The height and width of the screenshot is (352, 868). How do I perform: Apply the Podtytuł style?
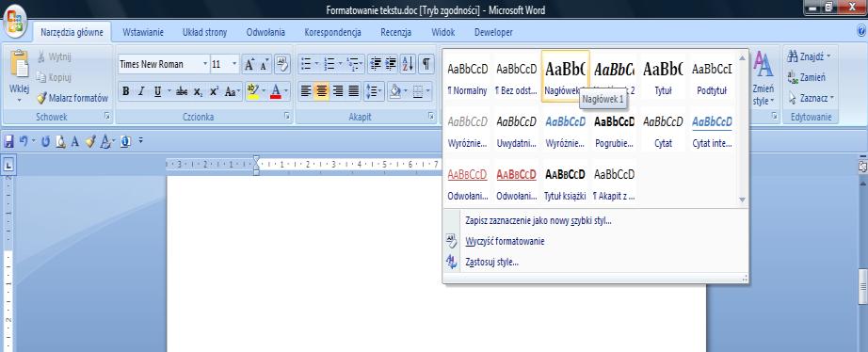click(x=712, y=77)
